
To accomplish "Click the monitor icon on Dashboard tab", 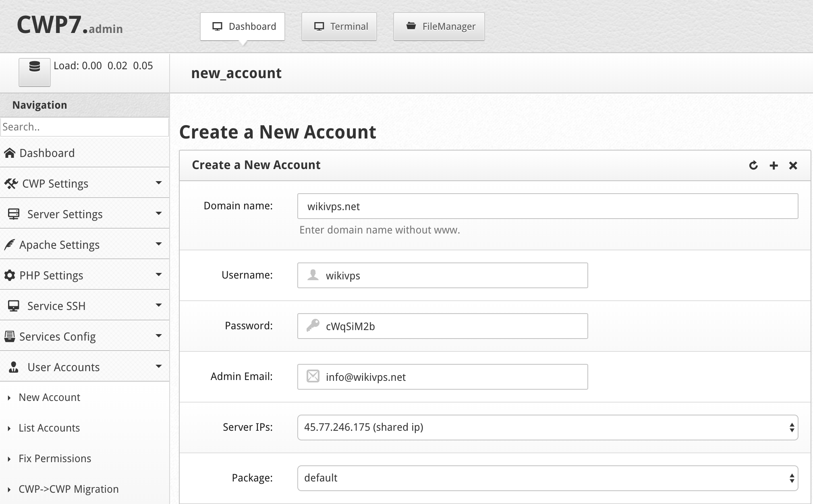I will [218, 27].
